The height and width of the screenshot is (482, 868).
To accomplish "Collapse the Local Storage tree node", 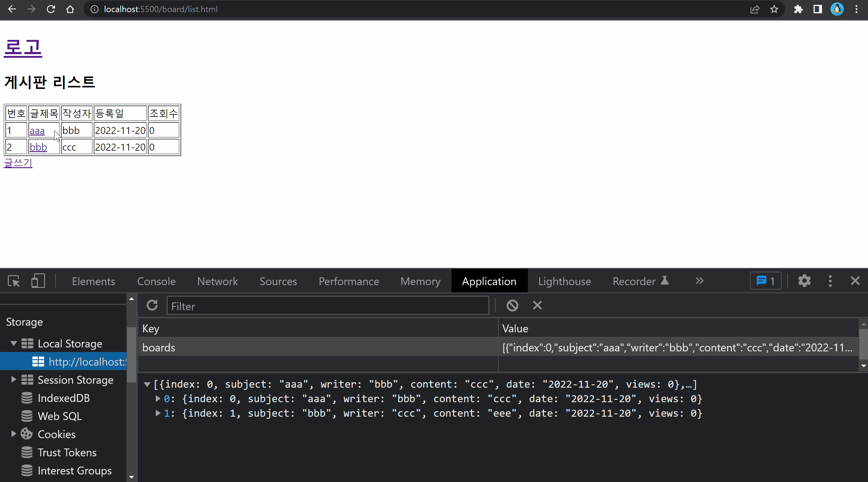I will (14, 344).
